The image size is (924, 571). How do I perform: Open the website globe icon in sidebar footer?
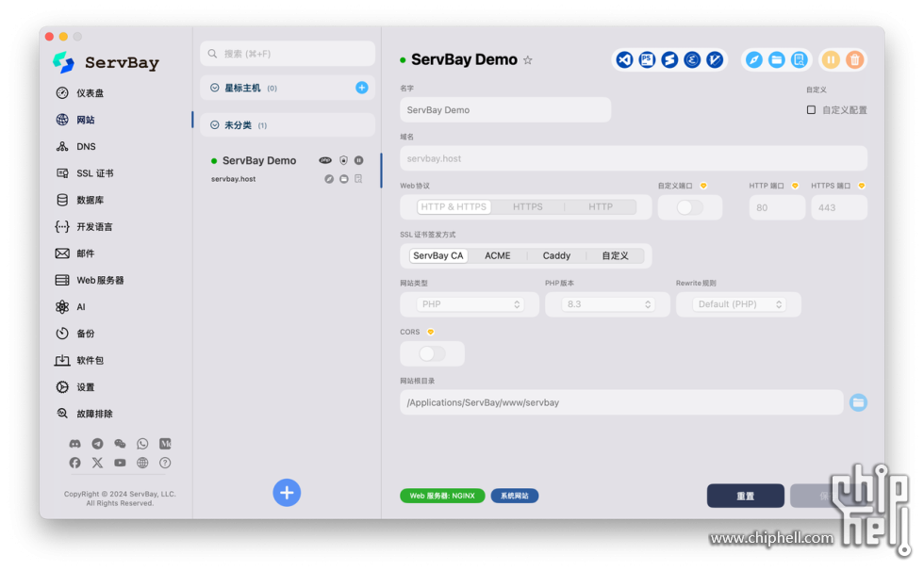(x=142, y=463)
